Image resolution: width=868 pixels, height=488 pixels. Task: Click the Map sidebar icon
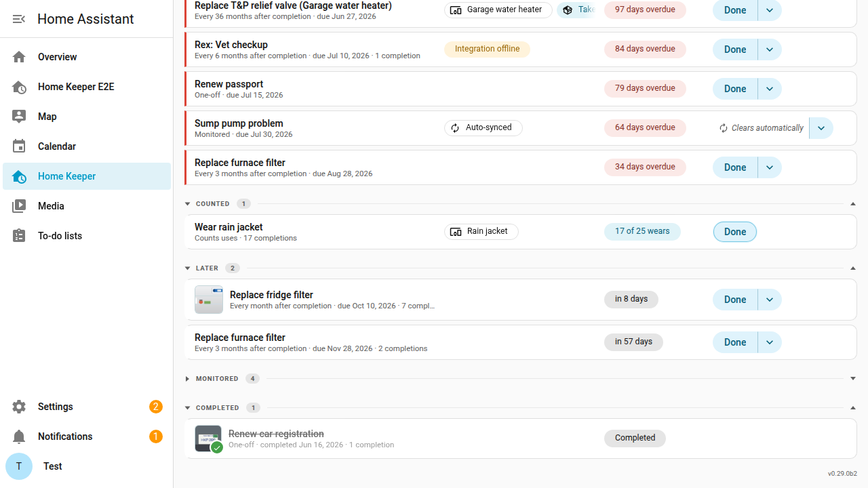[x=19, y=117]
